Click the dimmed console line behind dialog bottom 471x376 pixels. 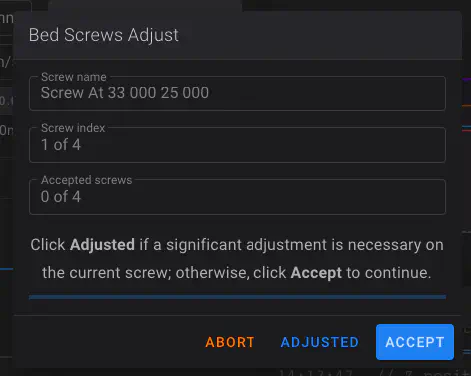click(x=373, y=372)
